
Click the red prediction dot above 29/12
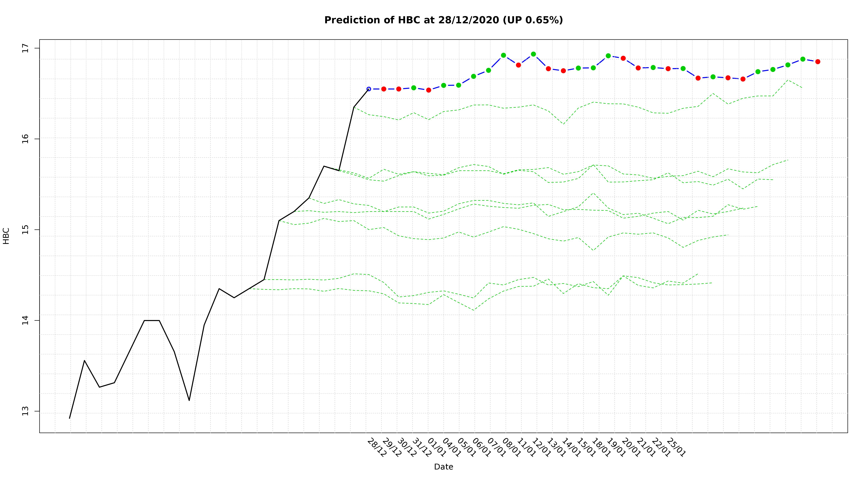[384, 89]
